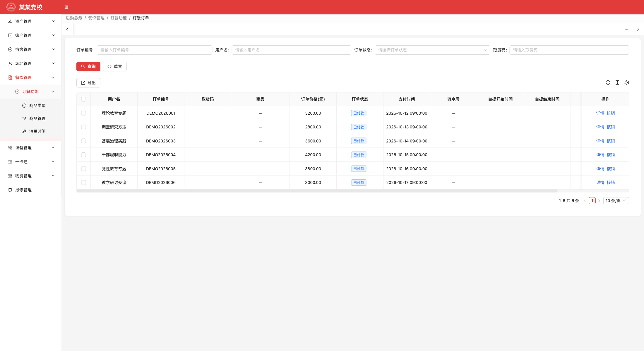The width and height of the screenshot is (644, 351).
Task: Click the 重置 button
Action: point(115,66)
